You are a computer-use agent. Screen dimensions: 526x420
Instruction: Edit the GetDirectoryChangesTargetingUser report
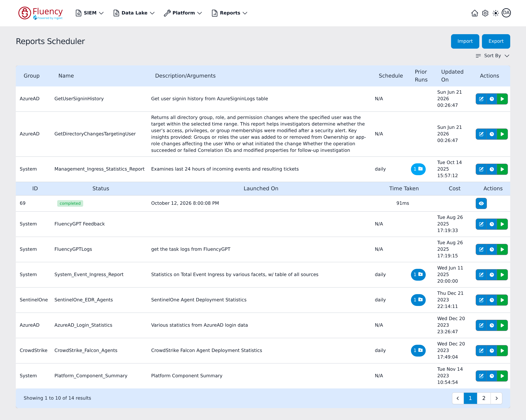(481, 134)
